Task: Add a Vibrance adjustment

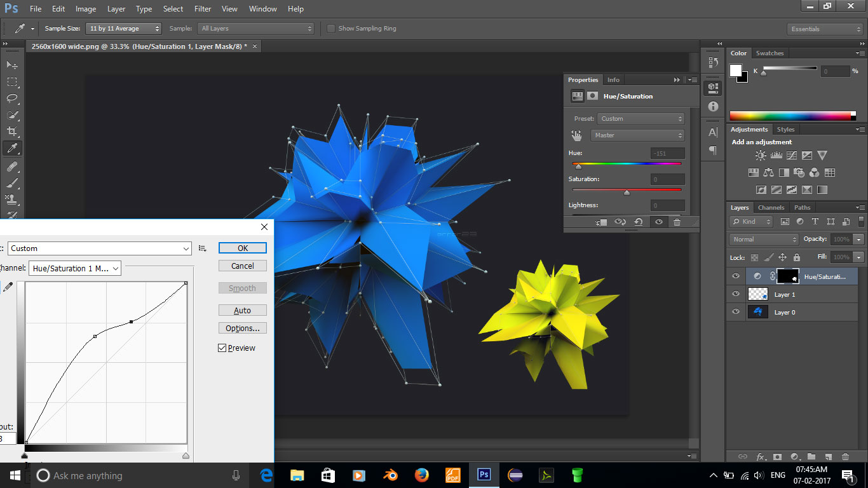Action: [x=822, y=155]
